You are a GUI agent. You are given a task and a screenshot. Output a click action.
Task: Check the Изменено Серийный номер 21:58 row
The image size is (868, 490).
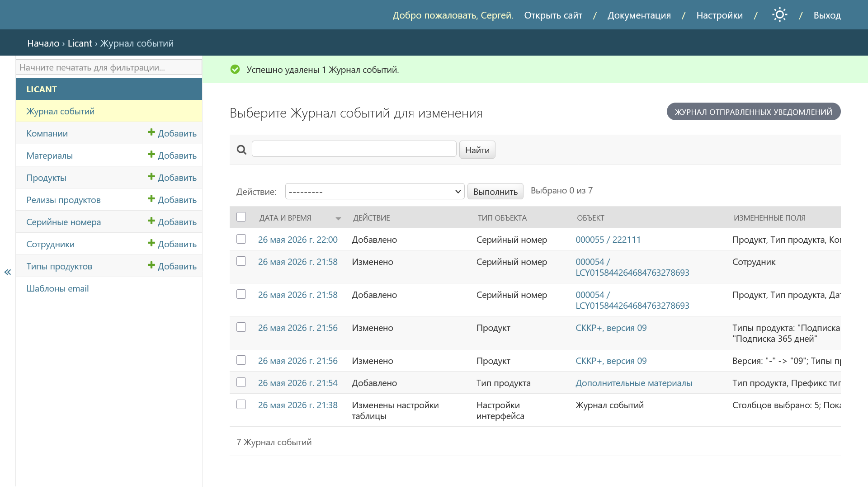point(241,261)
